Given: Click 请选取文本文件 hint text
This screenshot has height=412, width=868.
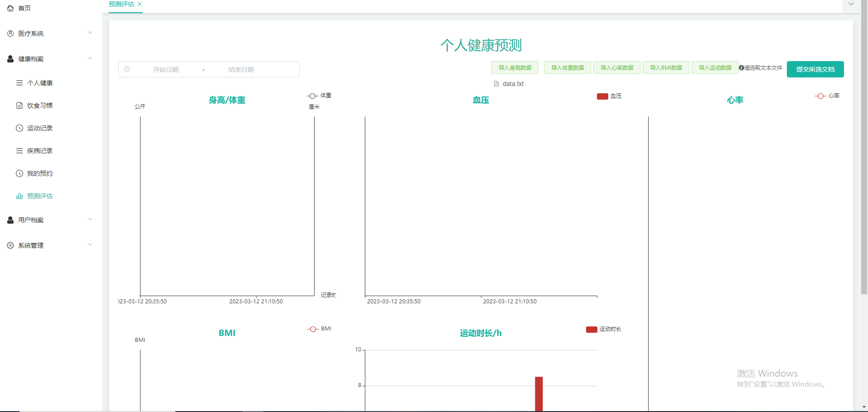Looking at the screenshot, I should [x=764, y=68].
